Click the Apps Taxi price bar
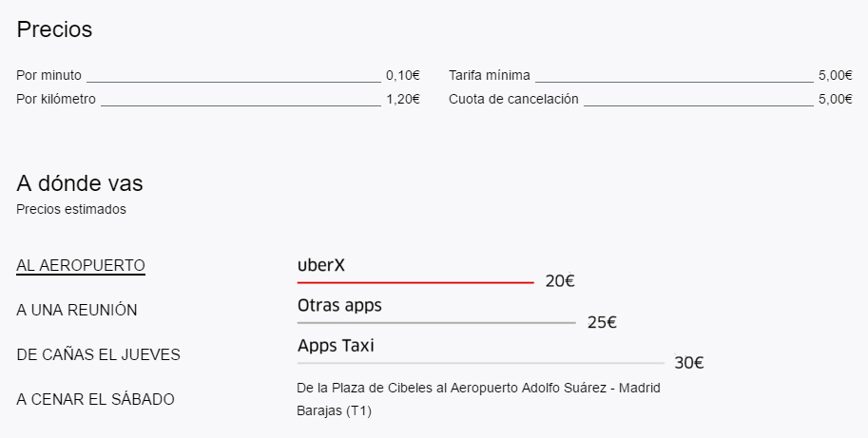The width and height of the screenshot is (868, 438). pyautogui.click(x=480, y=363)
